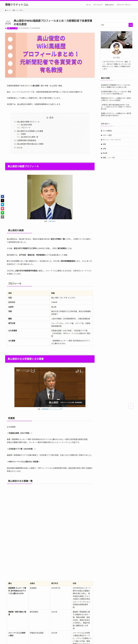Open サイトマップ in the top navigation

[x=98, y=5]
